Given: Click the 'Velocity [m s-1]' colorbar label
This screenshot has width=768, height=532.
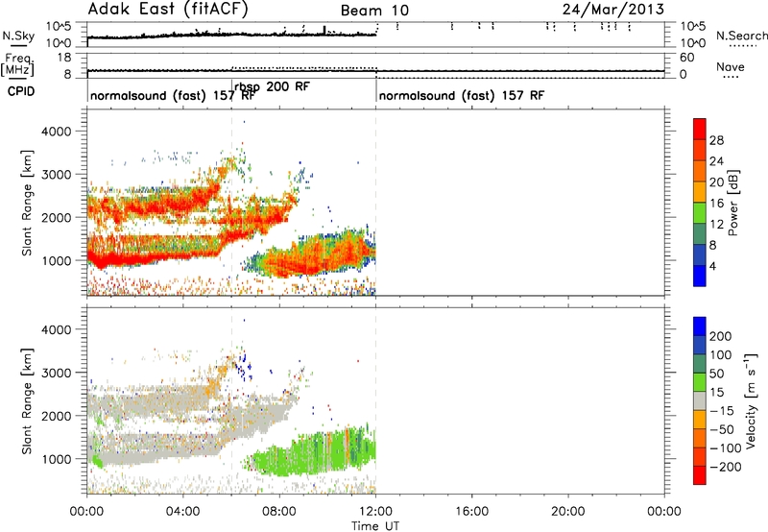Looking at the screenshot, I should [x=750, y=400].
